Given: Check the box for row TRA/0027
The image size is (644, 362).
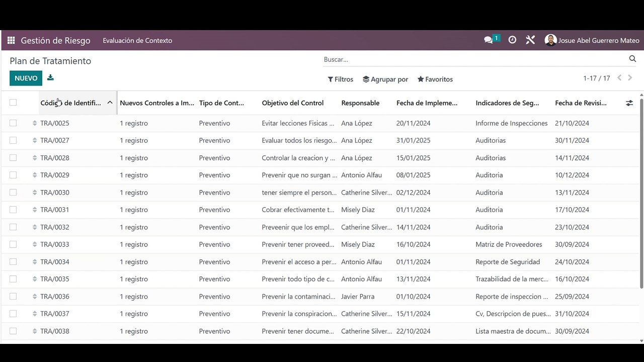Looking at the screenshot, I should click(x=13, y=140).
